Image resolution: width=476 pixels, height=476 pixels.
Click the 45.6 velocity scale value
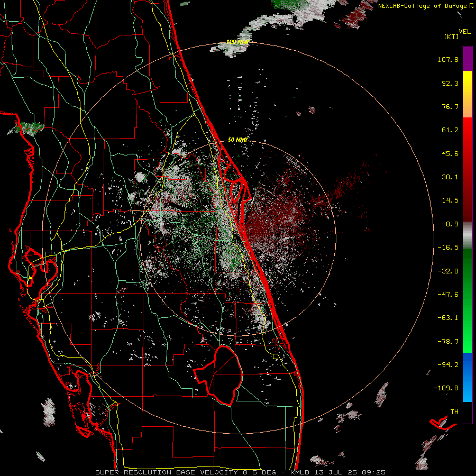(x=450, y=153)
